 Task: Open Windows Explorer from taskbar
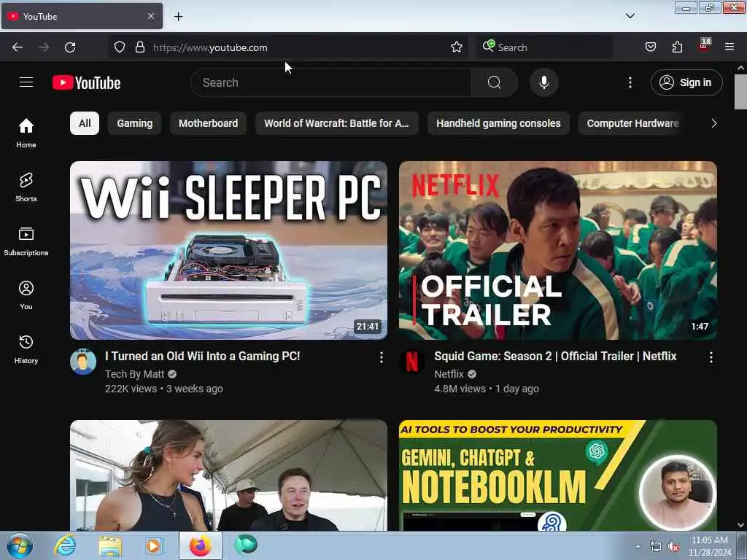click(x=110, y=546)
